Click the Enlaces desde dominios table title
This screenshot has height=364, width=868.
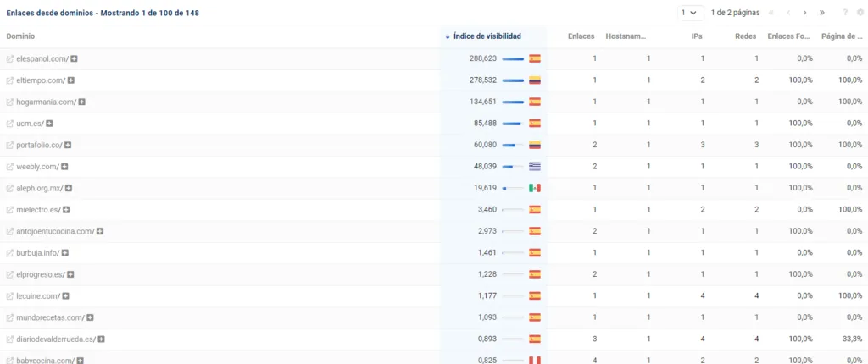coord(103,14)
